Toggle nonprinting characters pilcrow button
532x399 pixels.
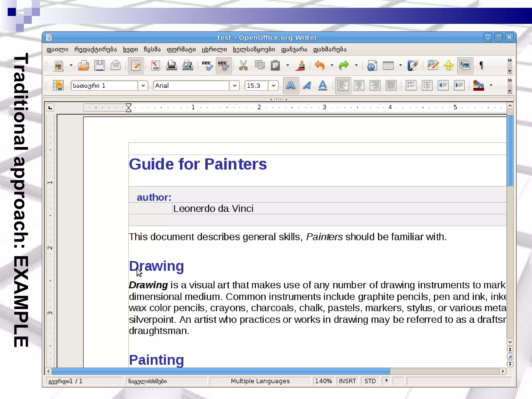(481, 65)
